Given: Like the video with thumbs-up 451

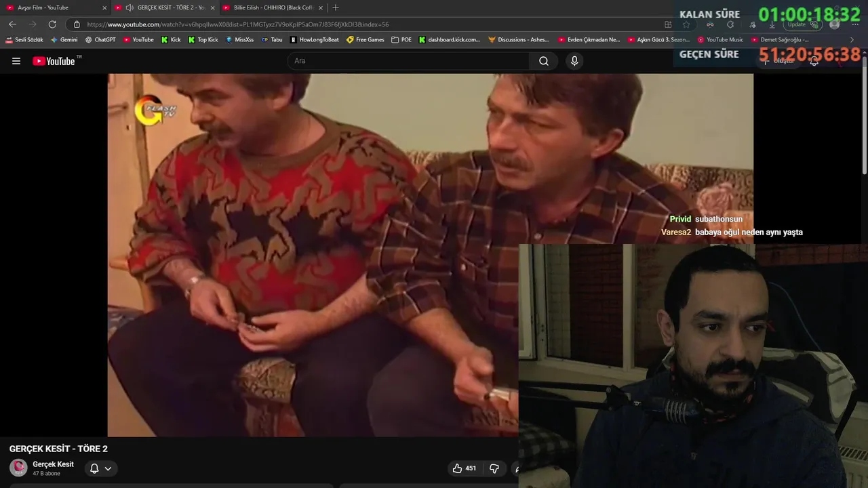Looking at the screenshot, I should 465,468.
